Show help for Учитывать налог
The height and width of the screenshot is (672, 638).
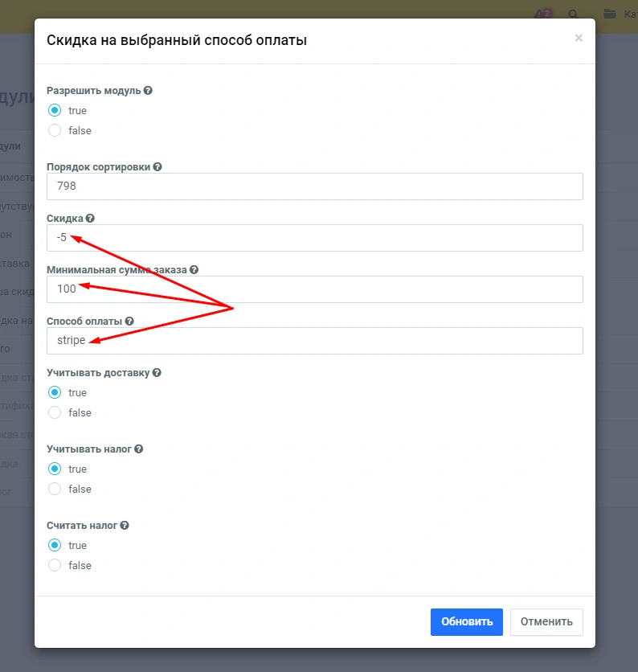139,449
